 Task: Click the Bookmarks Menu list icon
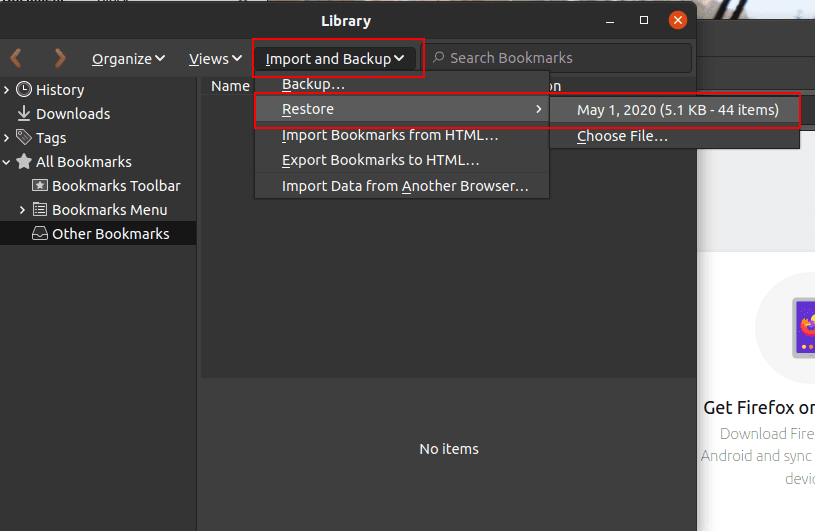point(40,209)
